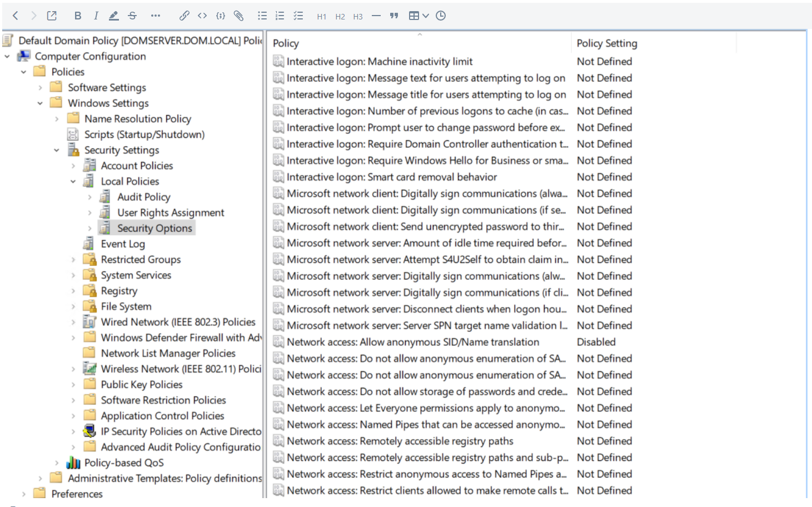Insert a horizontal divider
This screenshot has height=507, width=812.
point(376,16)
